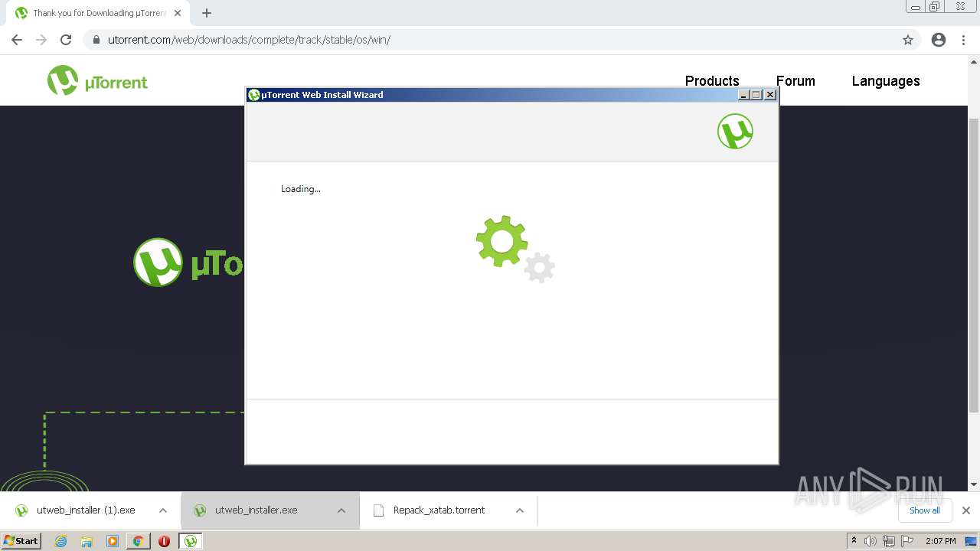Click the scrollbar down arrow
This screenshot has height=551, width=980.
[x=974, y=484]
